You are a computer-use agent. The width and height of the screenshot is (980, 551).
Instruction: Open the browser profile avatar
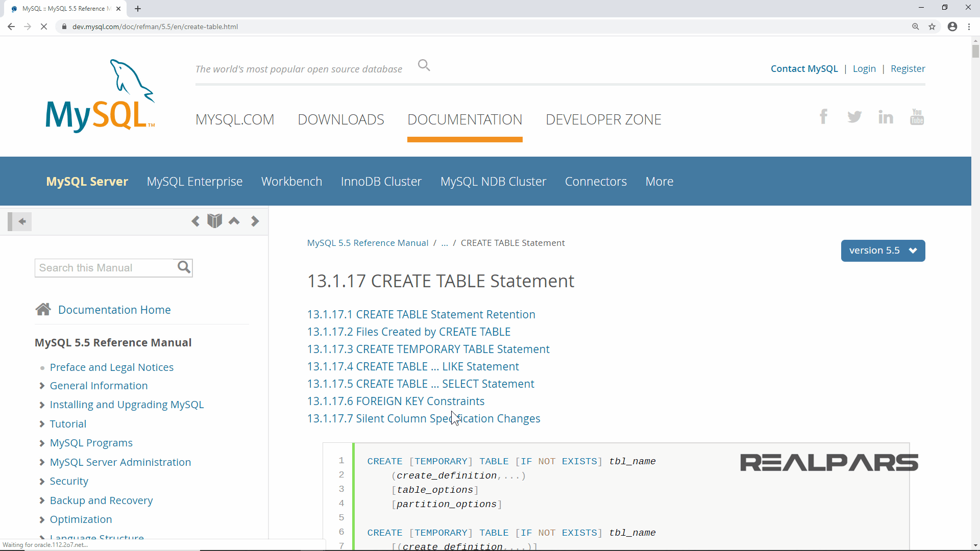click(952, 27)
